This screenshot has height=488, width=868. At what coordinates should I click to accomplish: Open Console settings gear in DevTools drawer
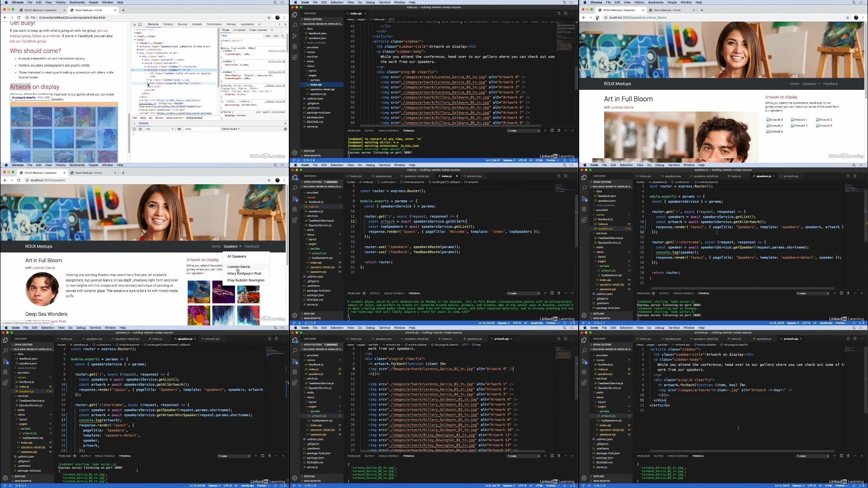coord(285,129)
